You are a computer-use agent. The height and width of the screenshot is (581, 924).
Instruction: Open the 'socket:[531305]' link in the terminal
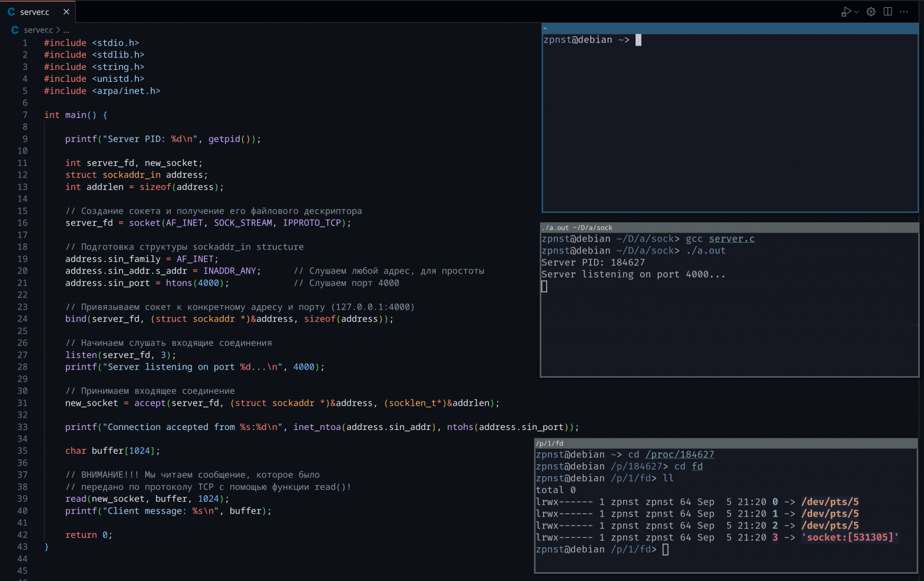pos(849,537)
